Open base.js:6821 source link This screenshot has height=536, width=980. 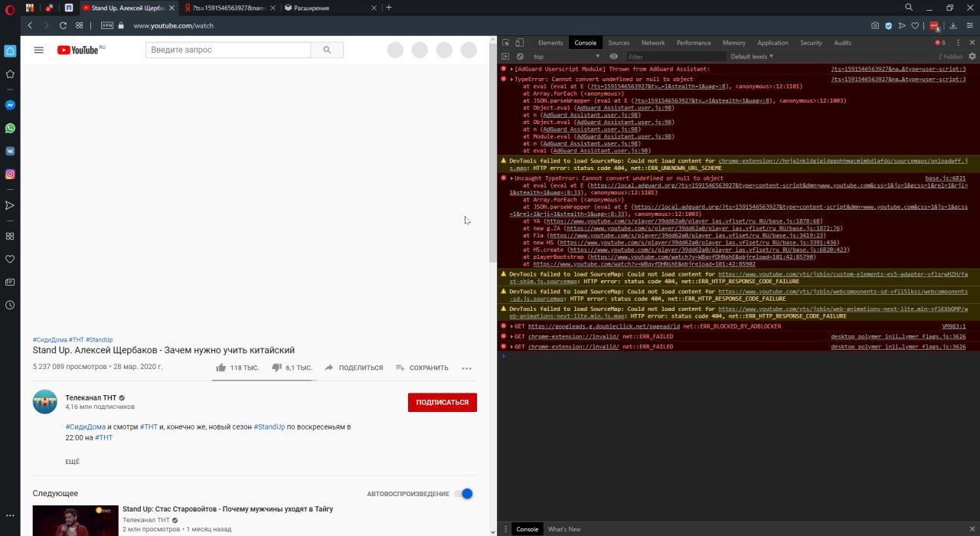[946, 178]
